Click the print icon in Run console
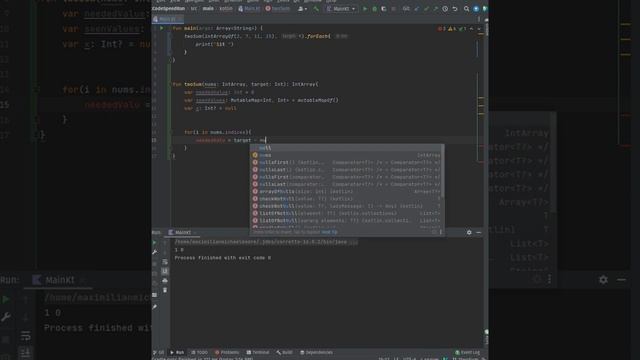The height and width of the screenshot is (360, 640). 165,280
